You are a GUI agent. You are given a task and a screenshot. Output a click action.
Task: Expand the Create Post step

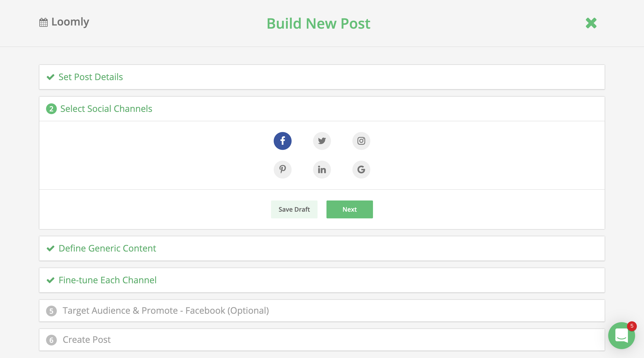(x=86, y=340)
